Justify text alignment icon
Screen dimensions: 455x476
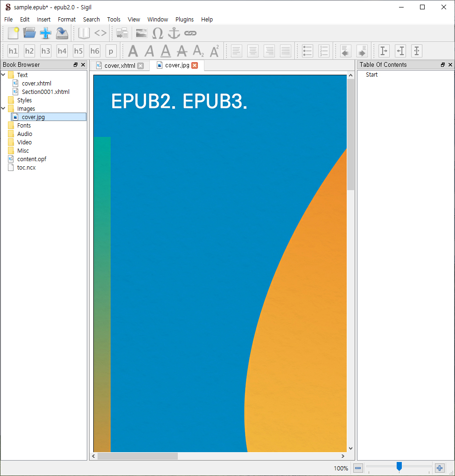pyautogui.click(x=286, y=51)
